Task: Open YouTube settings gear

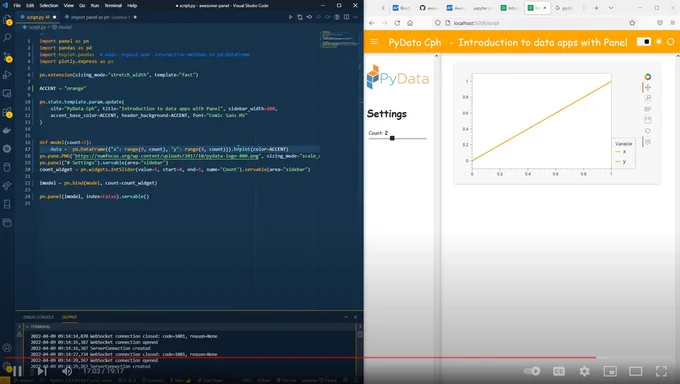Action: tap(585, 371)
